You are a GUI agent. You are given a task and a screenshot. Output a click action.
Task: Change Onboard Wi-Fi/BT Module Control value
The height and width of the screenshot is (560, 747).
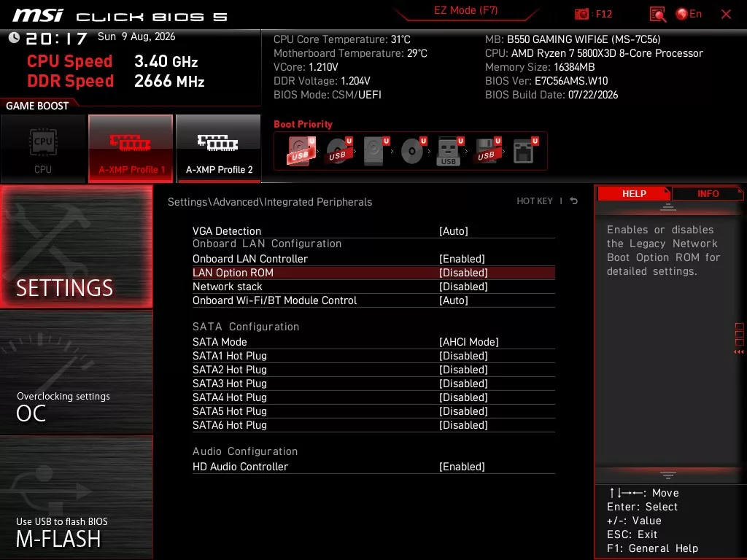454,300
